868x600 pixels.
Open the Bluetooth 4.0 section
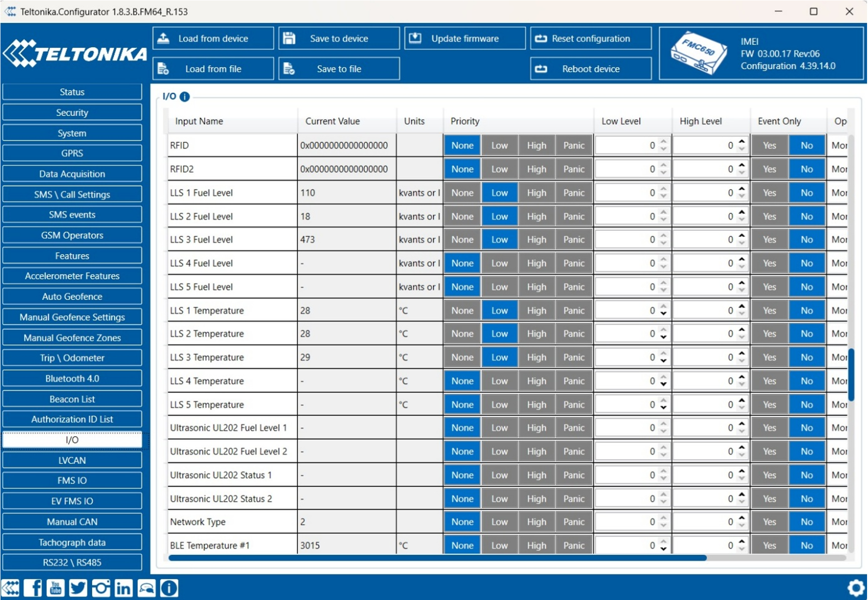coord(72,379)
